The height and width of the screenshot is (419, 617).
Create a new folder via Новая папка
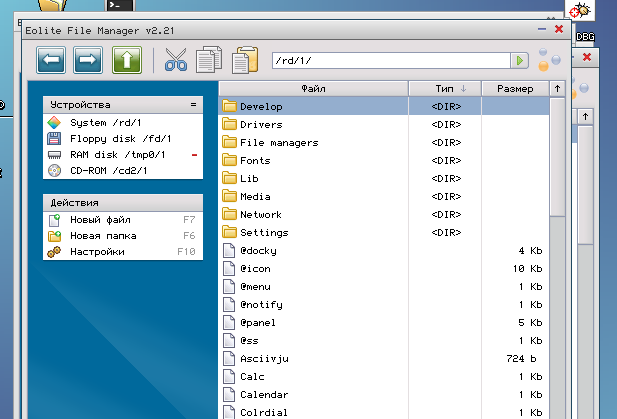(101, 235)
